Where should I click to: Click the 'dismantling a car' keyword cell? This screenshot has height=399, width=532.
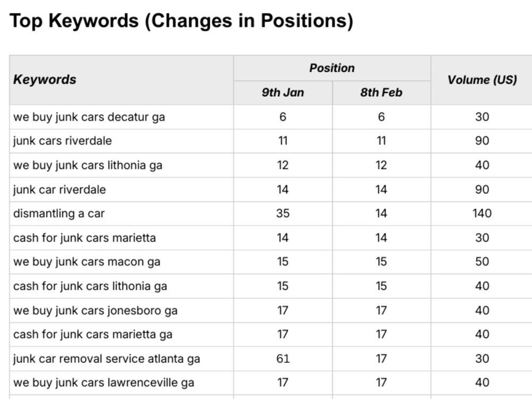click(x=121, y=213)
